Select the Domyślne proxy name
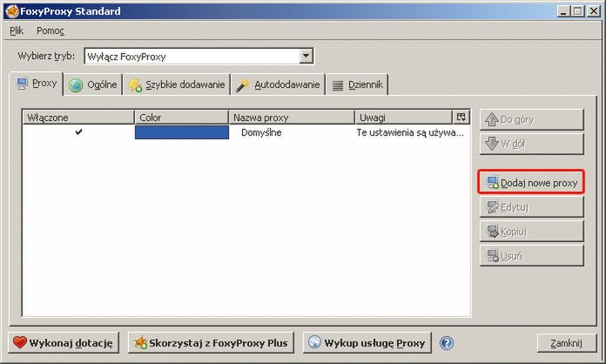 click(261, 132)
